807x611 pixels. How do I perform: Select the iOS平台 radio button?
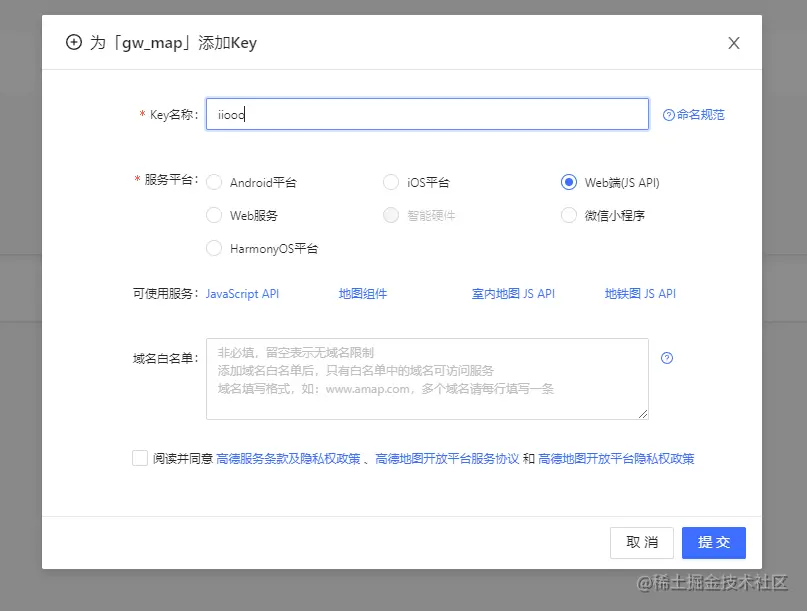pyautogui.click(x=391, y=182)
